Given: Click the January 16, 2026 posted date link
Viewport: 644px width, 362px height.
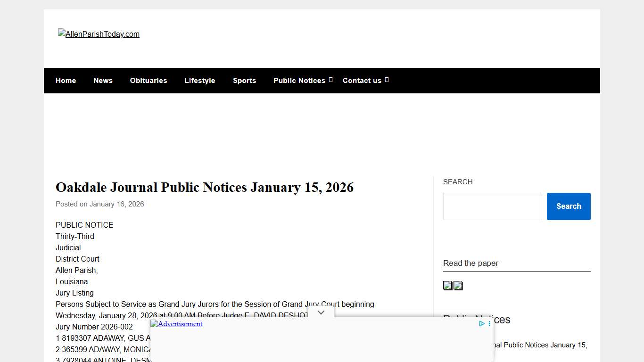Looking at the screenshot, I should (116, 204).
